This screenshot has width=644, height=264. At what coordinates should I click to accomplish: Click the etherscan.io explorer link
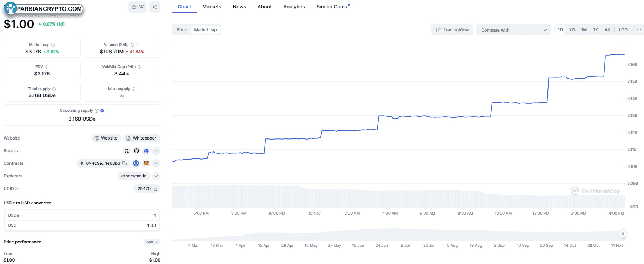[134, 176]
